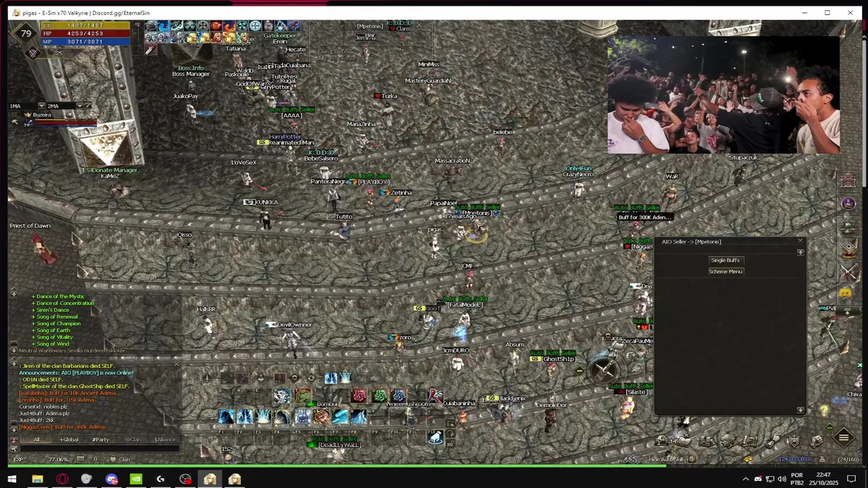The image size is (868, 488).
Task: Click the yellow question mark help icon
Action: click(x=824, y=411)
